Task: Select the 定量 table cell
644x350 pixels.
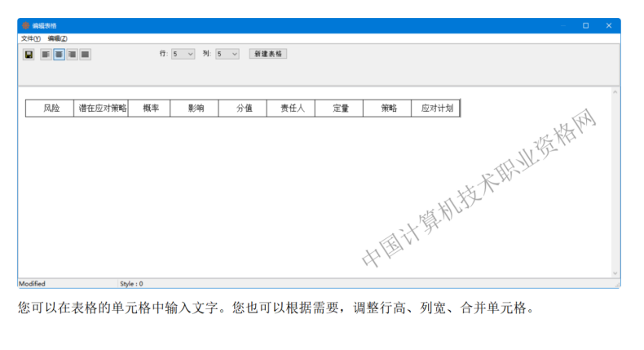Action: click(x=339, y=109)
